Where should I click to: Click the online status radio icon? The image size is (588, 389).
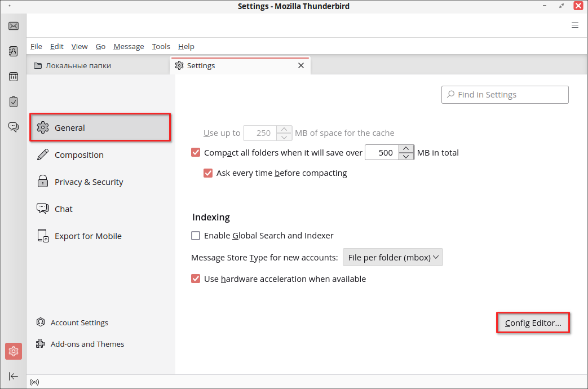point(34,382)
